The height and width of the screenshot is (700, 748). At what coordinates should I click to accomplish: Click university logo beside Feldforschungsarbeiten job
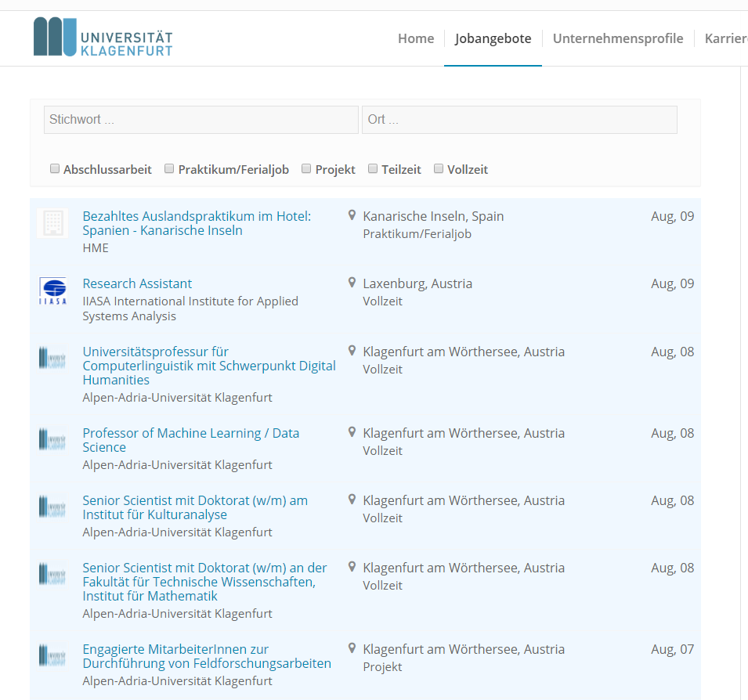52,655
